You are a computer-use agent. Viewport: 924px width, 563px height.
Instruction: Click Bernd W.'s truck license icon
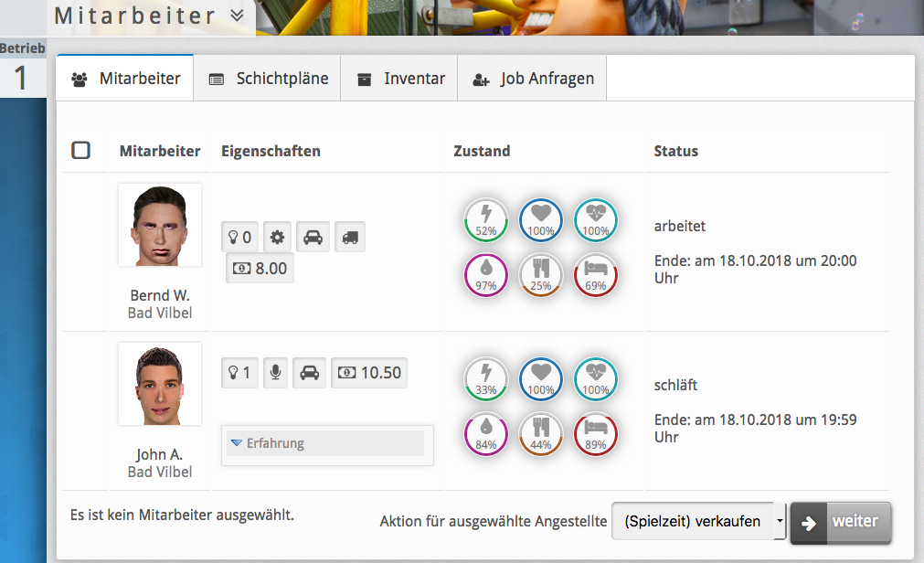coord(349,239)
